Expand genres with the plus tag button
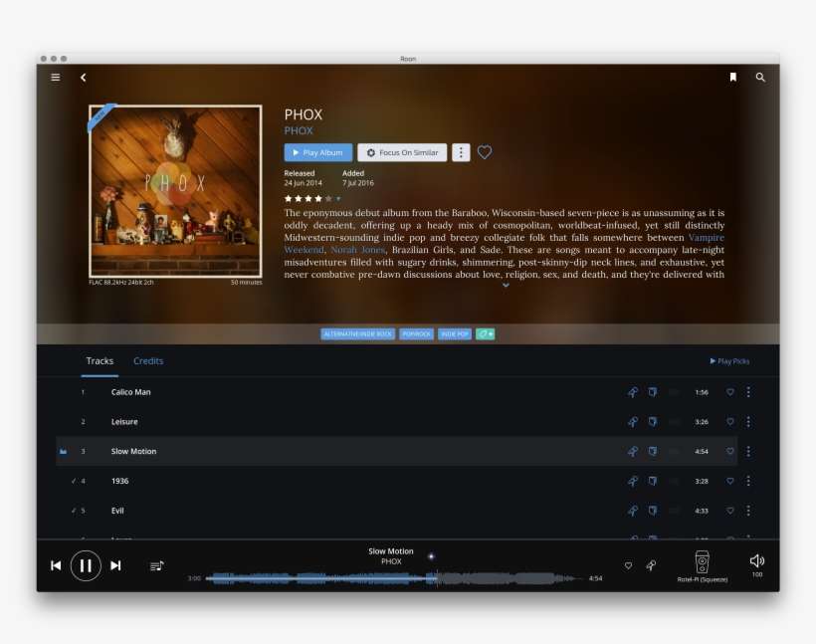This screenshot has height=644, width=816. tap(486, 333)
